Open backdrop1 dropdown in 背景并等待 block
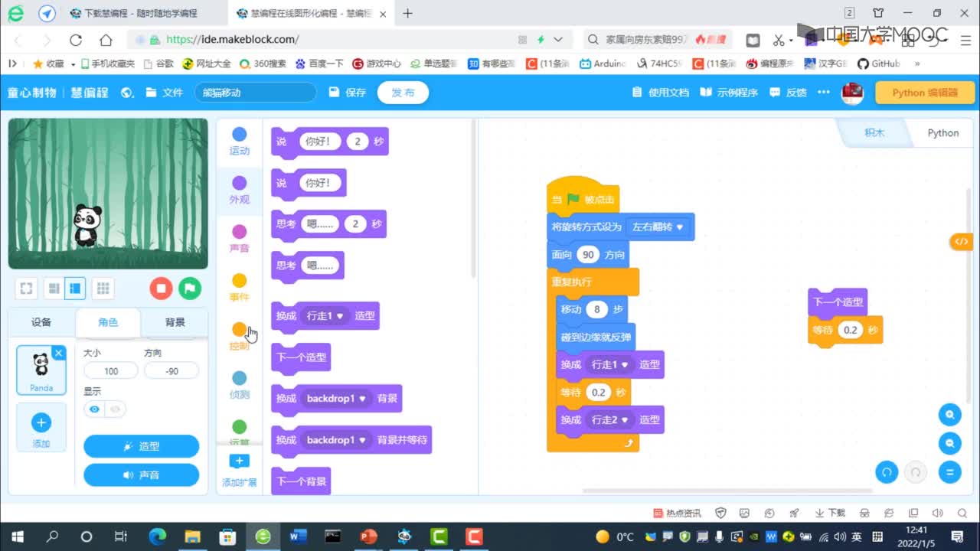The image size is (980, 551). (x=336, y=440)
